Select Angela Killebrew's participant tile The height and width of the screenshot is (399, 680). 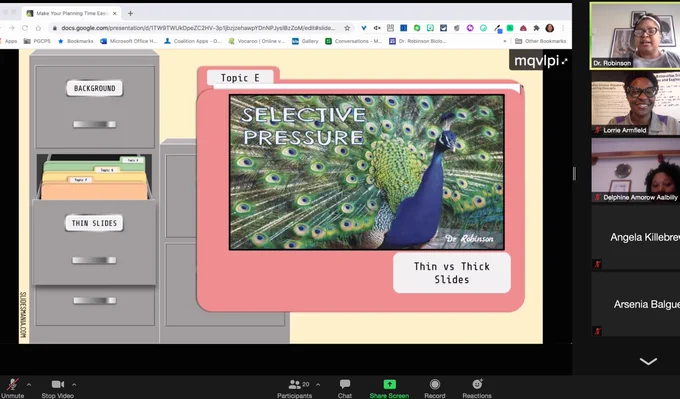point(636,237)
